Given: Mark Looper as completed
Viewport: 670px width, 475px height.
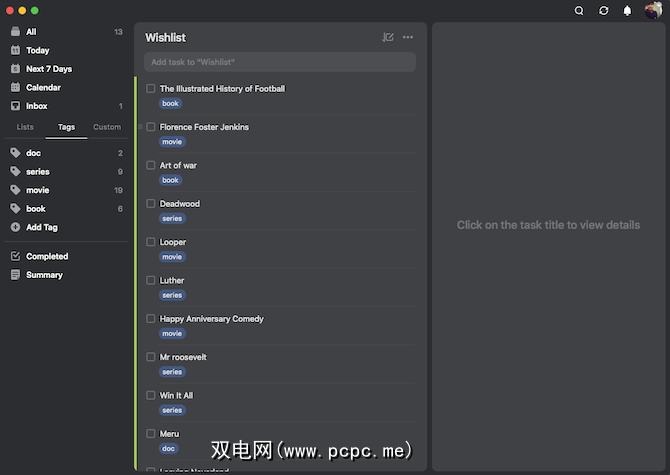Looking at the screenshot, I should (x=151, y=242).
